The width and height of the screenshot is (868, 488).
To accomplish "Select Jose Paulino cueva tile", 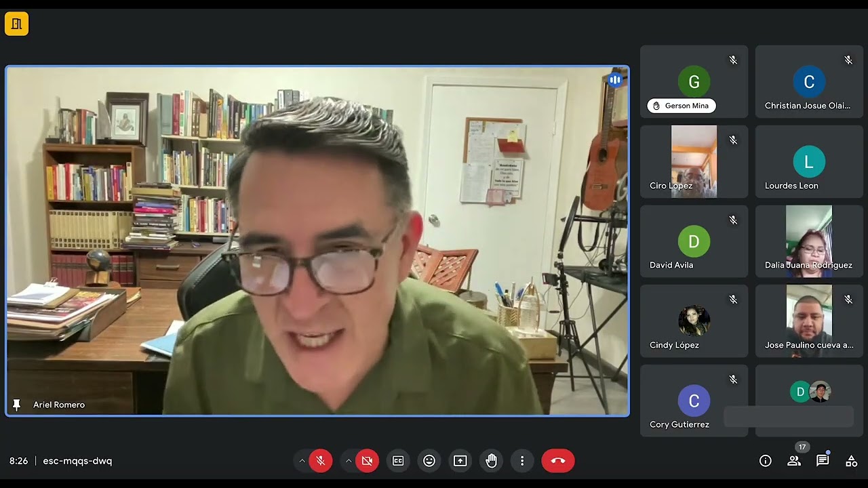I will [809, 321].
